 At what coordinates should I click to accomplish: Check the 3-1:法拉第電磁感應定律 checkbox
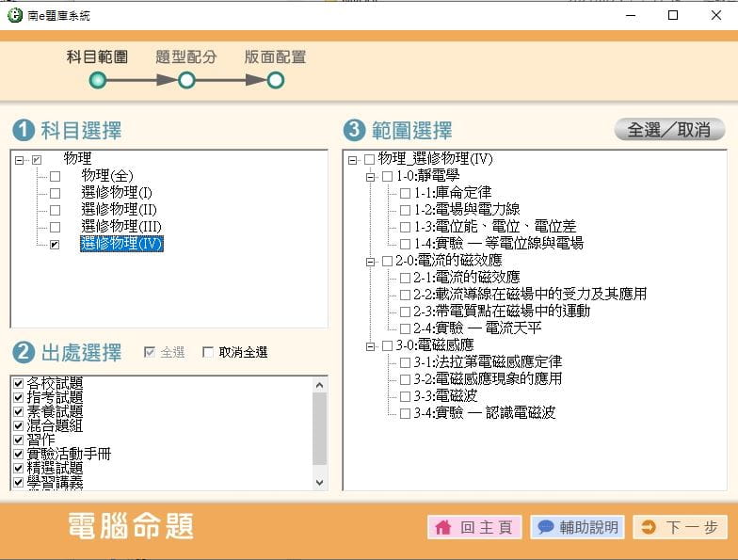405,363
